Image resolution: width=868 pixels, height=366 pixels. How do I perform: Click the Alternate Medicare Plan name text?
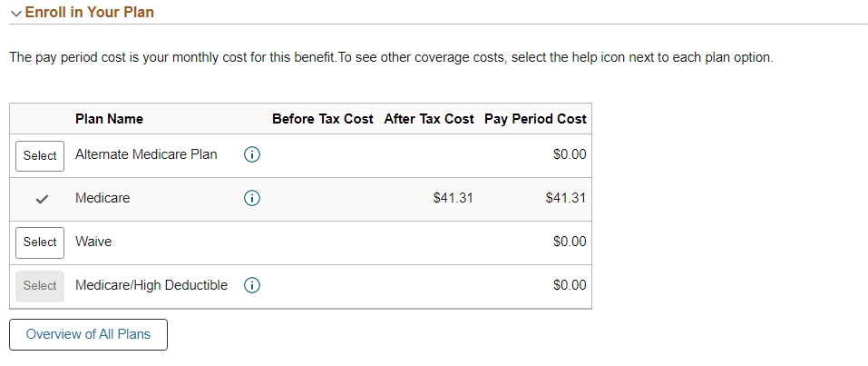click(146, 154)
